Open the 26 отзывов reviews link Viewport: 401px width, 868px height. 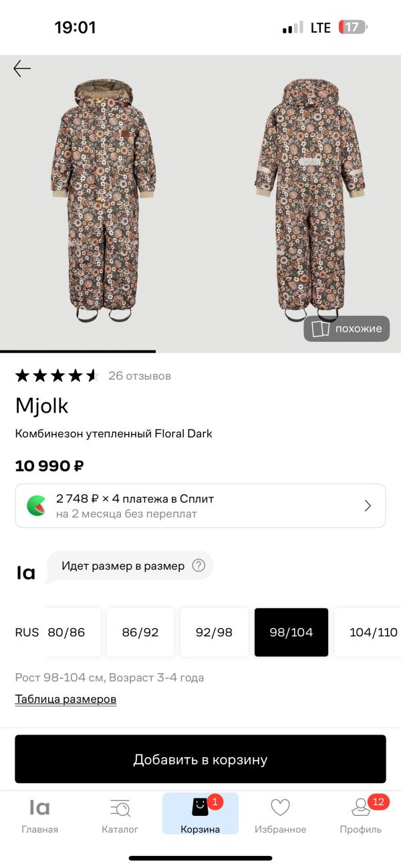click(140, 376)
